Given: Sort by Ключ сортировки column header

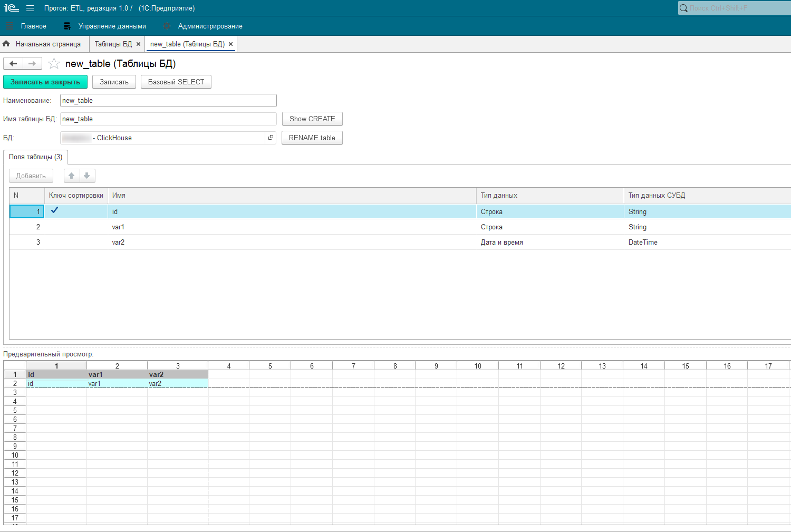Looking at the screenshot, I should [76, 195].
